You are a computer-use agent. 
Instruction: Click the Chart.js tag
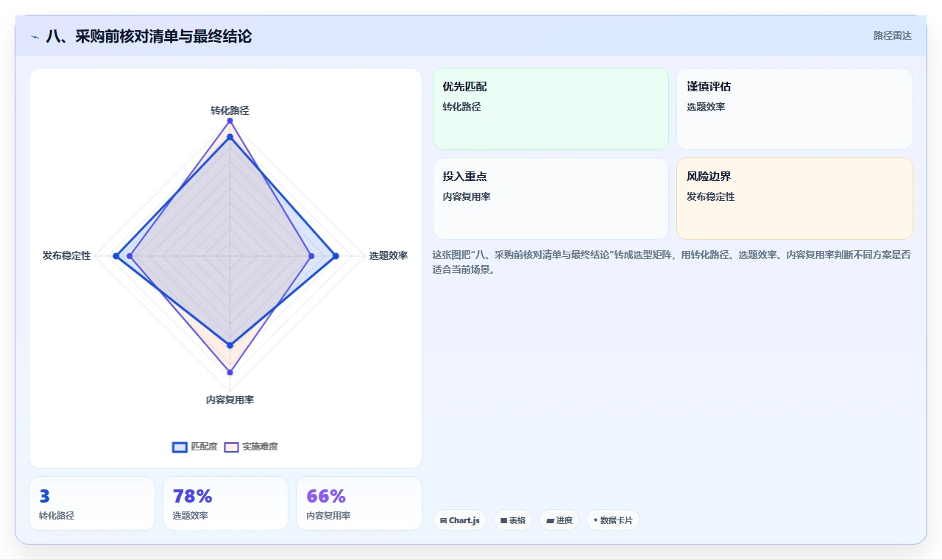pyautogui.click(x=459, y=520)
